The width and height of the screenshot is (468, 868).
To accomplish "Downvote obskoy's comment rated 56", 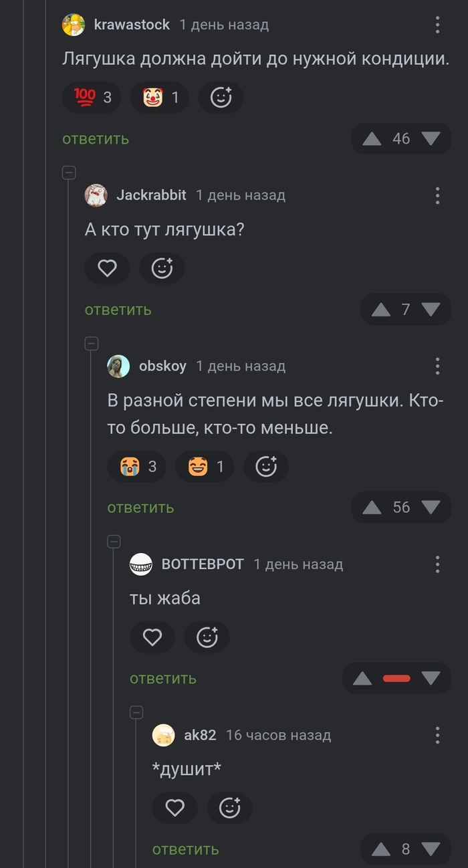I will [x=431, y=508].
